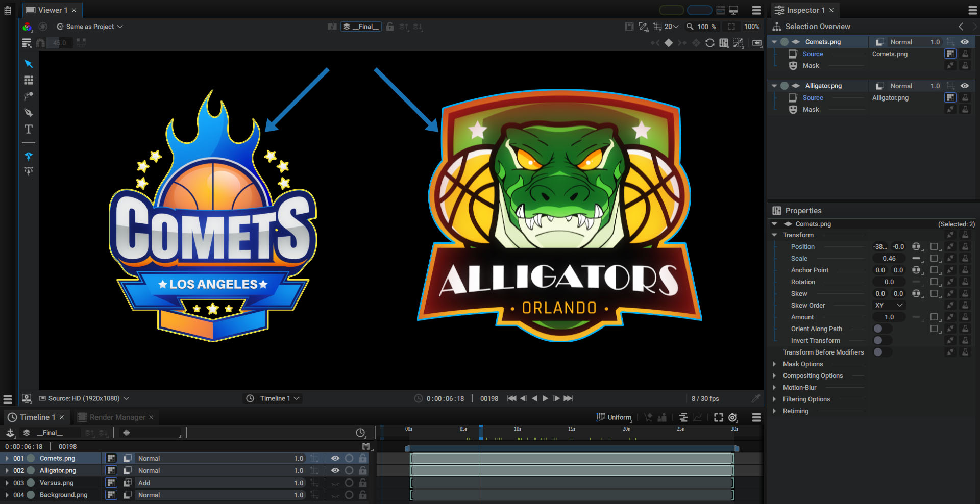This screenshot has height=504, width=980.
Task: Open the viewer zoom magnifier control
Action: click(x=690, y=27)
